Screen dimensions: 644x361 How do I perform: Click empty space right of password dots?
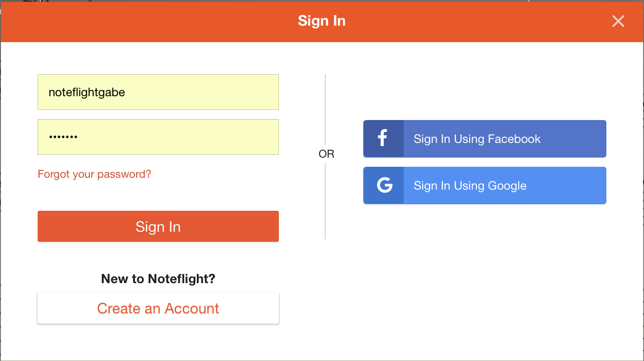183,137
